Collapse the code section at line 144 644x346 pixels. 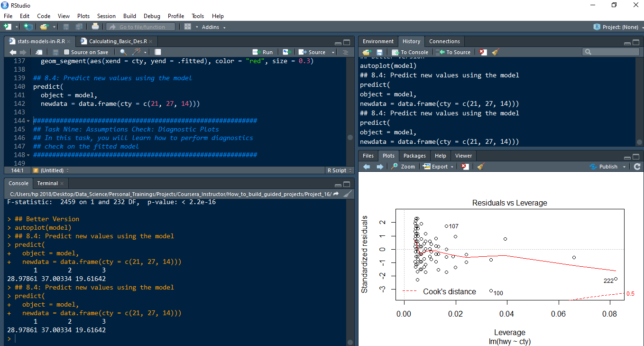point(28,121)
